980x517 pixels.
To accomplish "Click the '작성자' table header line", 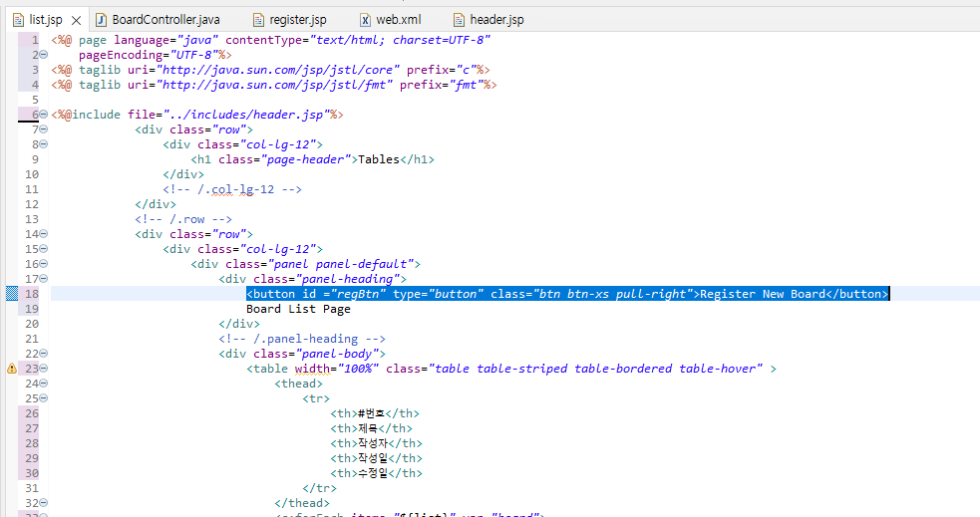I will (x=376, y=443).
